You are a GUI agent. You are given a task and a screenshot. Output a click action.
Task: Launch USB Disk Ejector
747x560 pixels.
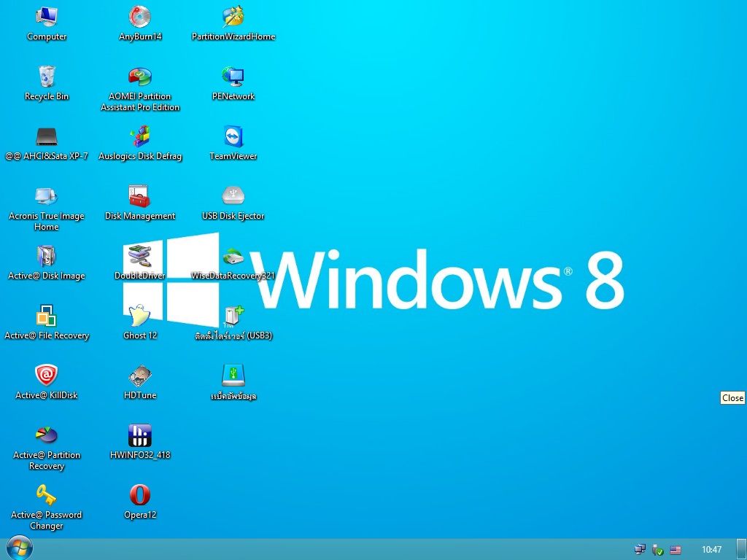(x=233, y=195)
